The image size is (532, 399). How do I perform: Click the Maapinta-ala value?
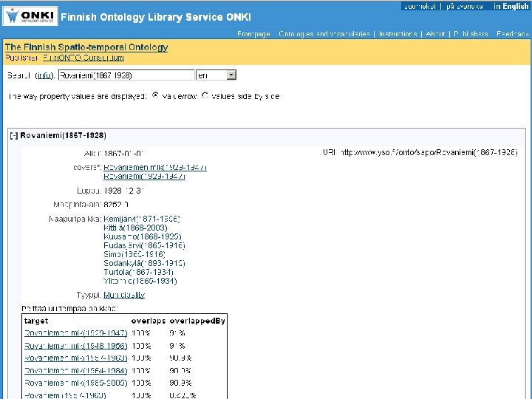pyautogui.click(x=116, y=205)
